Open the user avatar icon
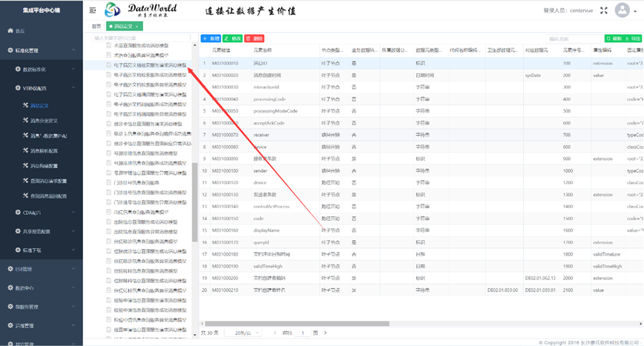644x346 pixels. (x=622, y=10)
